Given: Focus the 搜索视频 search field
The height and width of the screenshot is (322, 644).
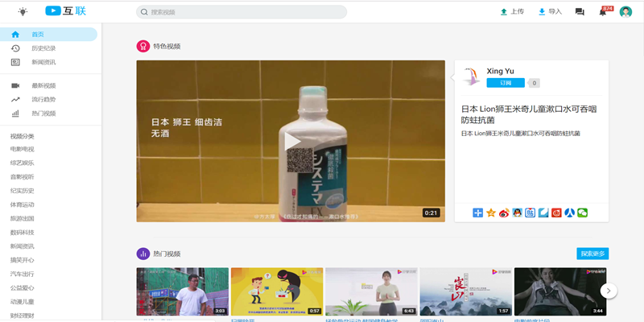Looking at the screenshot, I should pos(242,12).
